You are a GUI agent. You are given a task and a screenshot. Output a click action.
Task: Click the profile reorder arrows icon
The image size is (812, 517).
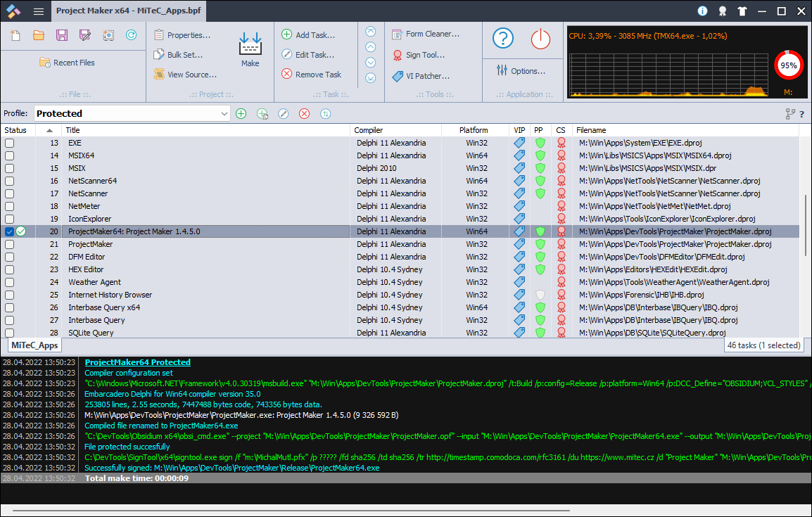325,114
